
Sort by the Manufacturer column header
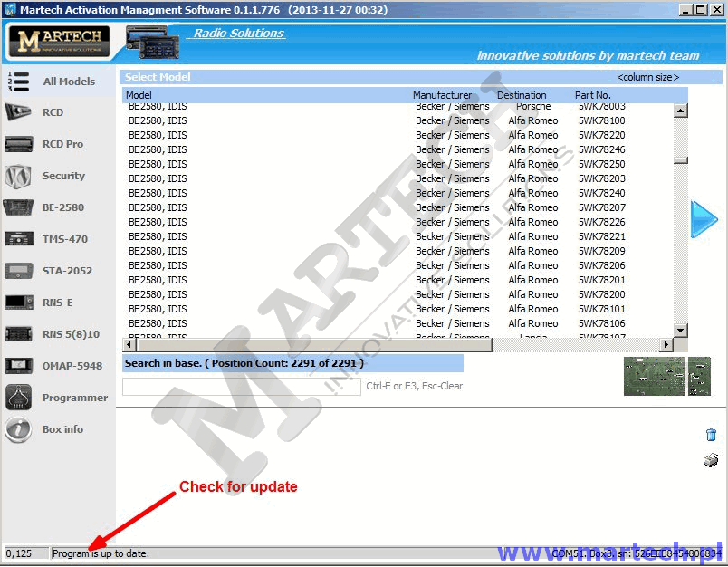[x=442, y=95]
